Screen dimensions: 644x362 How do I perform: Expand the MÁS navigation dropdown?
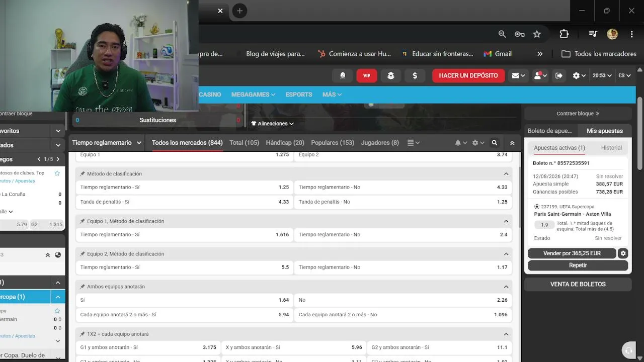coord(332,95)
